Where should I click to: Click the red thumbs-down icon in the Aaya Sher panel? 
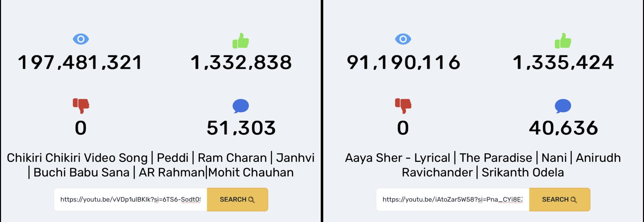coord(403,105)
